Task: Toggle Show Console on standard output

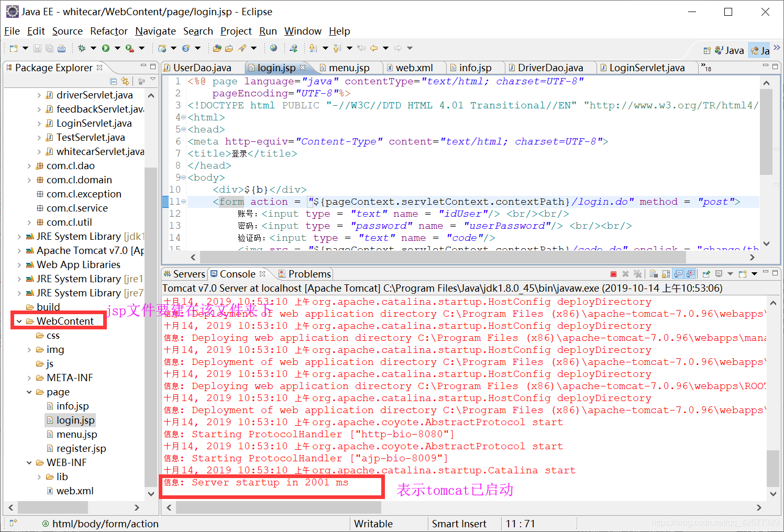Action: pos(678,274)
